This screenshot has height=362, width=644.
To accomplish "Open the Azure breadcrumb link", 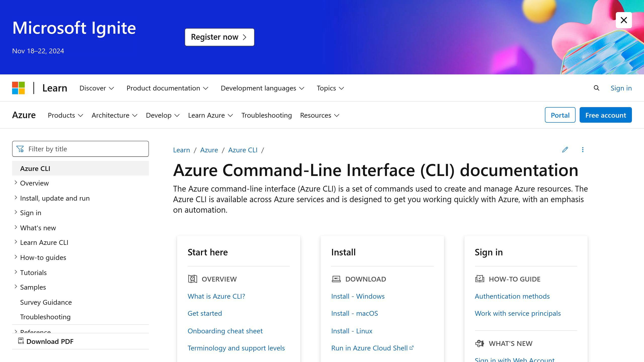I will tap(209, 150).
